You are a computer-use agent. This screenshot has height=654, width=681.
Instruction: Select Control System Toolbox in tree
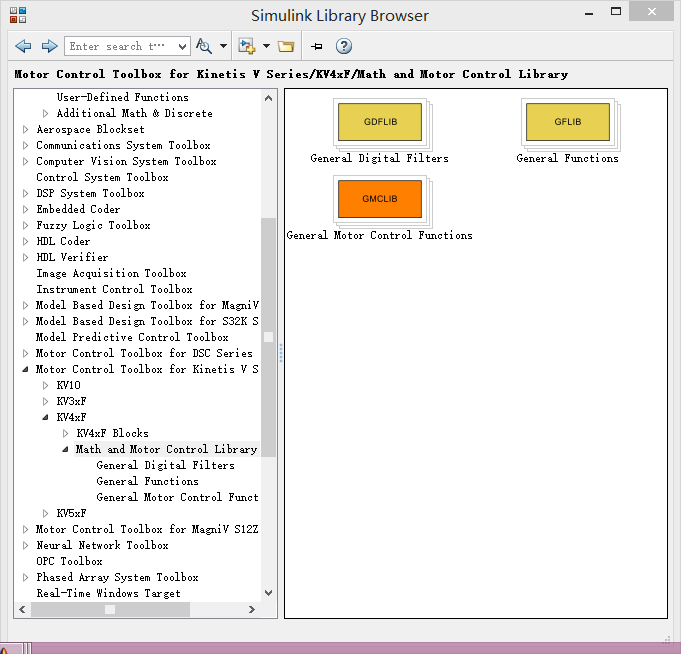(x=102, y=177)
